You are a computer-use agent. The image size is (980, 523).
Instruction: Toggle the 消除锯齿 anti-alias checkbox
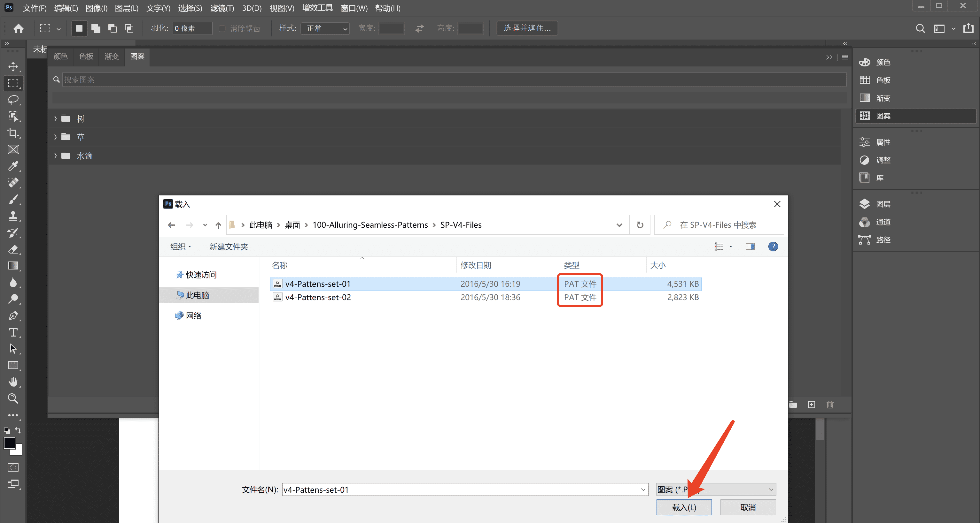tap(222, 28)
